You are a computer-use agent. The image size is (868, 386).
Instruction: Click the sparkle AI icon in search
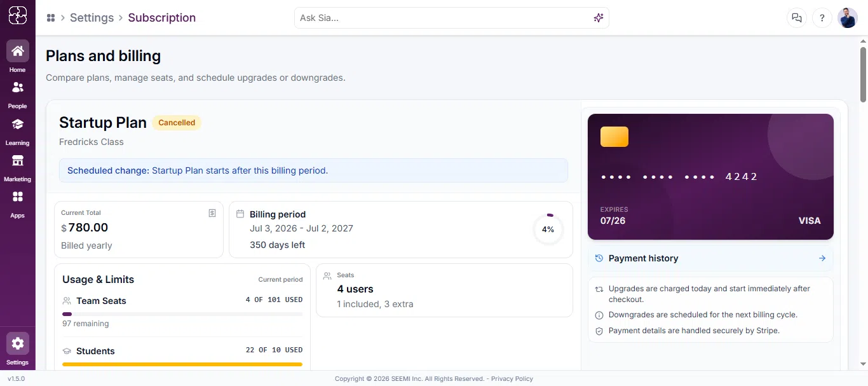[x=598, y=18]
